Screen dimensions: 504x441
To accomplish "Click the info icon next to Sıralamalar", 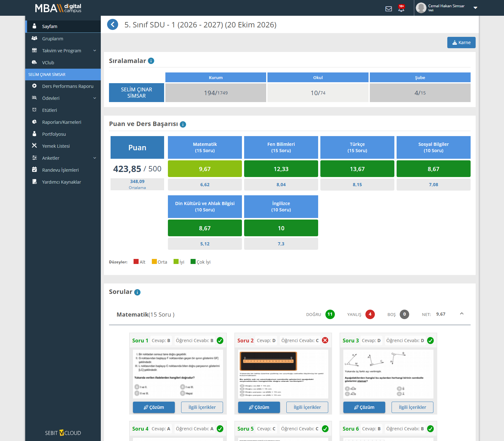I will 151,61.
